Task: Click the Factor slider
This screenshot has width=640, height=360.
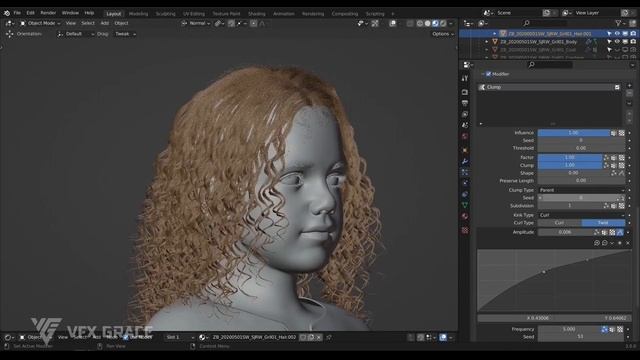Action: (x=570, y=157)
